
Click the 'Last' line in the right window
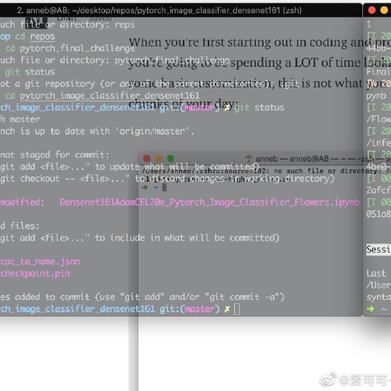click(x=376, y=274)
